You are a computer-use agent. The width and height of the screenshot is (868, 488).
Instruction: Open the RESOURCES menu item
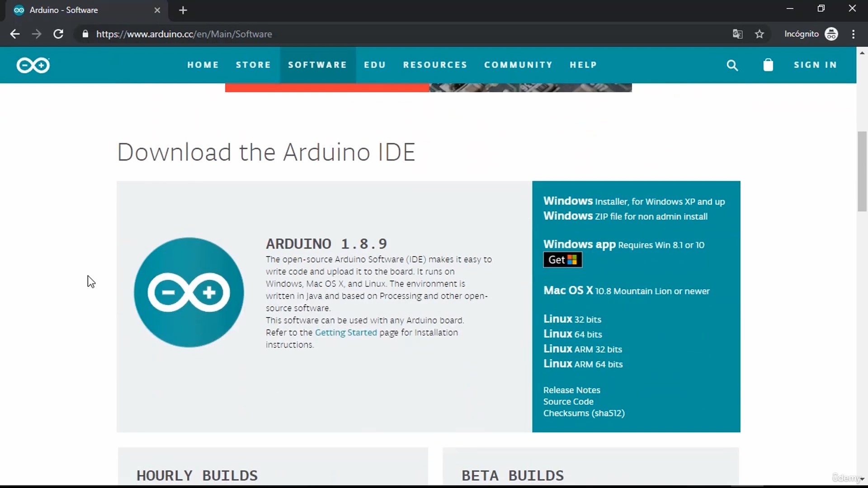click(x=435, y=65)
